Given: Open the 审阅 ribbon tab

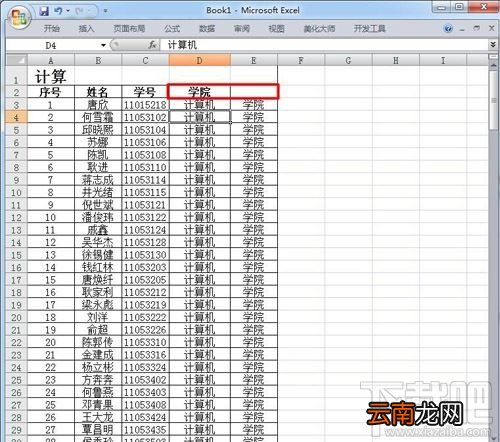Looking at the screenshot, I should pos(242,29).
